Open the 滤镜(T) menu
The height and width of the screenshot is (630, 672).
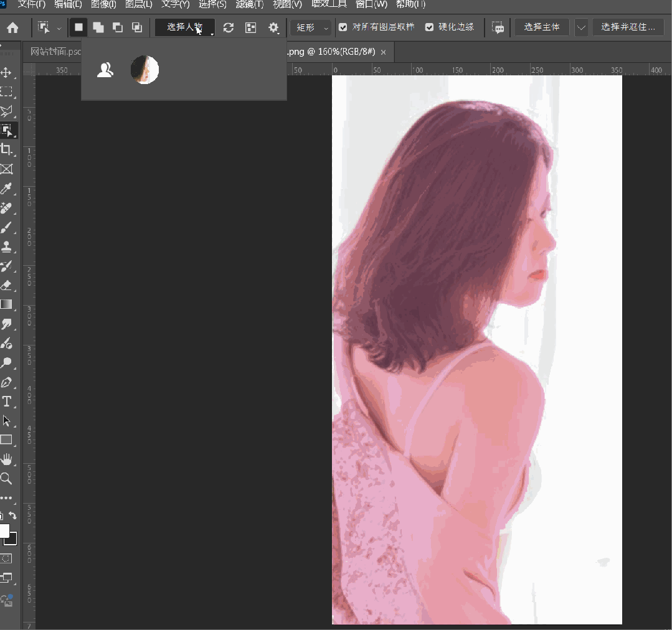pos(249,4)
